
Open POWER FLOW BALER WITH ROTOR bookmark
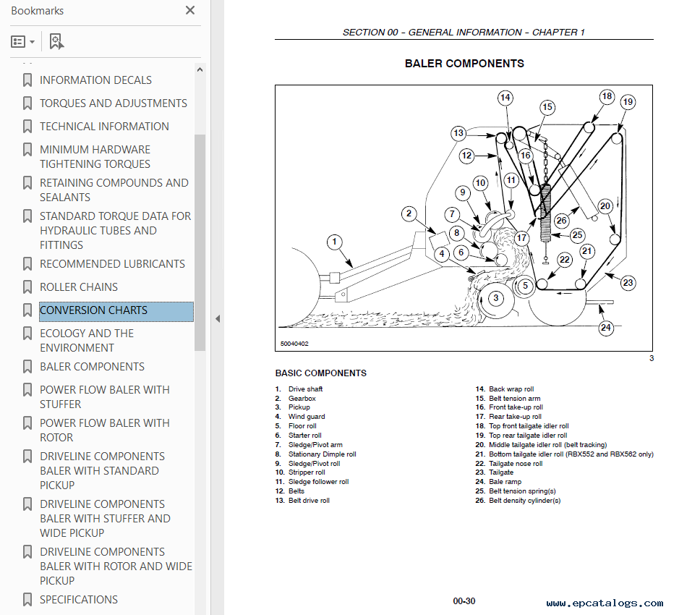tap(104, 430)
